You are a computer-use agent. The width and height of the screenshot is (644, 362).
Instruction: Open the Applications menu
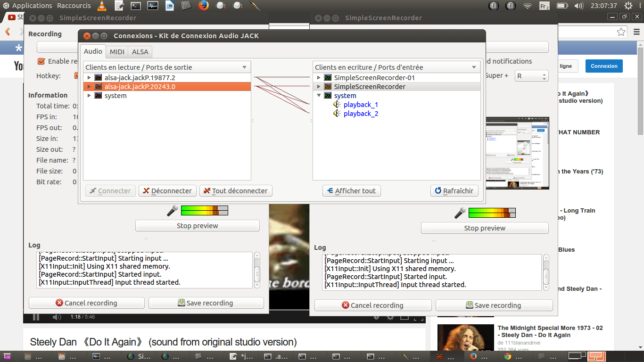pos(32,6)
